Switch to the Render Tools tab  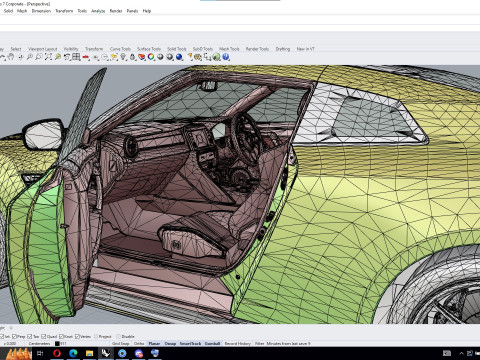coord(257,49)
